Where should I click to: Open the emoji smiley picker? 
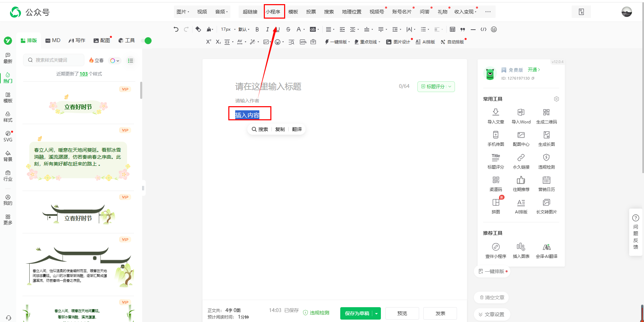pyautogui.click(x=494, y=29)
